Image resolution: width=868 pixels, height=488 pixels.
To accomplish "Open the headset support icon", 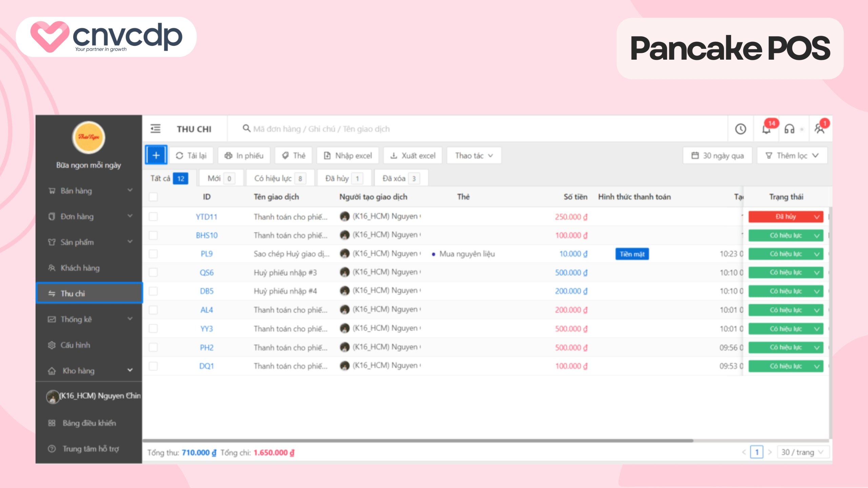I will point(789,129).
